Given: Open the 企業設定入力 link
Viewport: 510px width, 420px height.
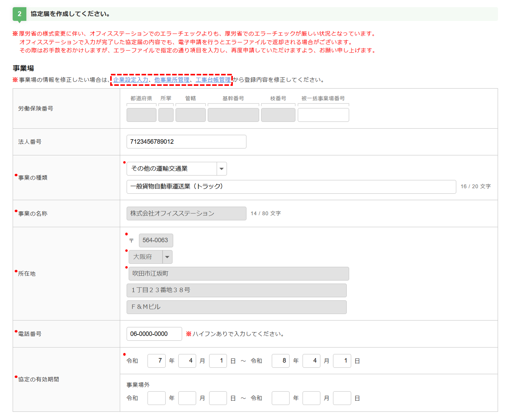Looking at the screenshot, I should pos(131,80).
